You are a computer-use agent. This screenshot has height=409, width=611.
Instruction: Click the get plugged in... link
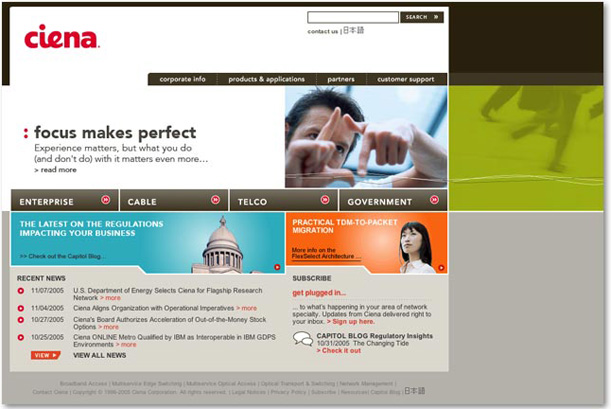click(x=319, y=293)
